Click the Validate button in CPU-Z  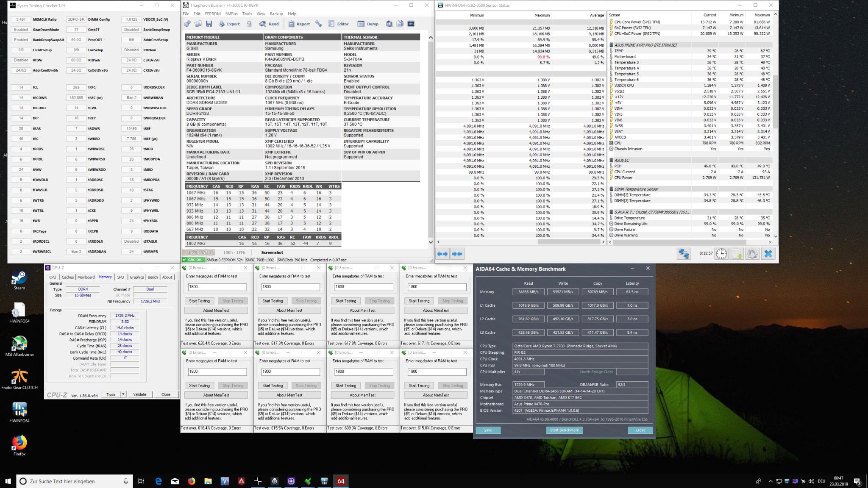tap(140, 394)
